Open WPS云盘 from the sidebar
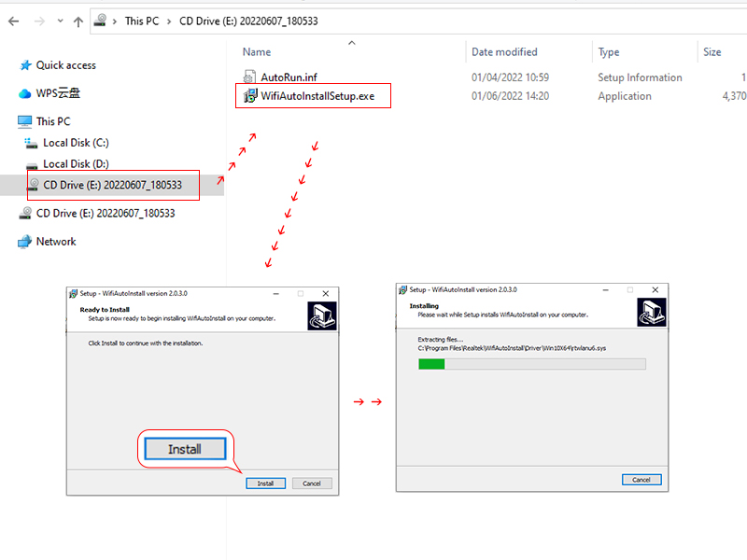This screenshot has height=560, width=747. (x=58, y=92)
